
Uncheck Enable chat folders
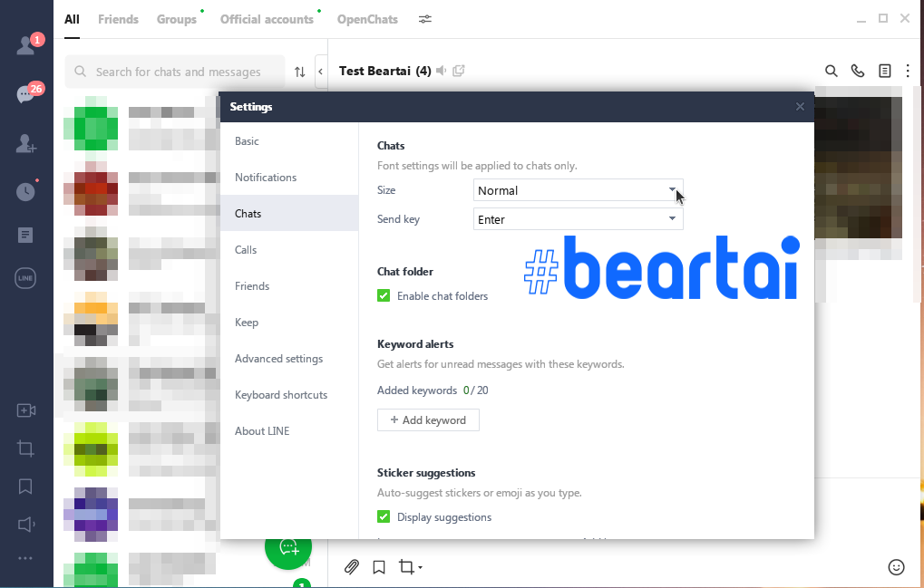384,295
